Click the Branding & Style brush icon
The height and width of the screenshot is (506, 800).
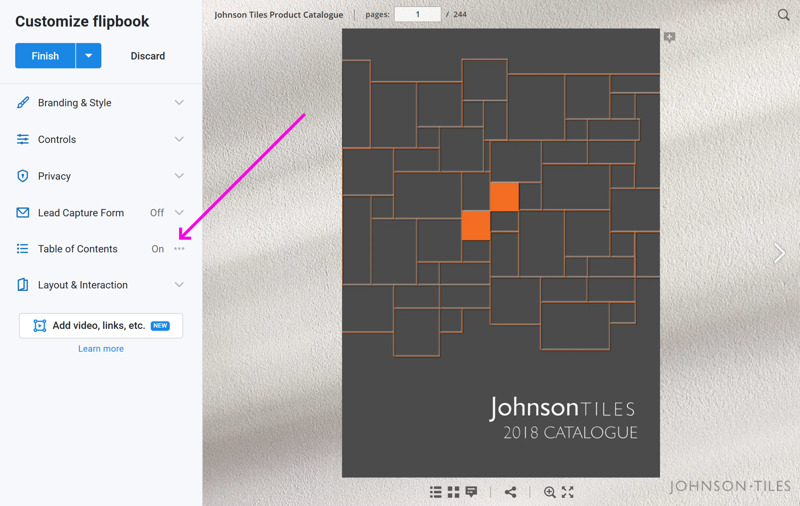(x=22, y=103)
